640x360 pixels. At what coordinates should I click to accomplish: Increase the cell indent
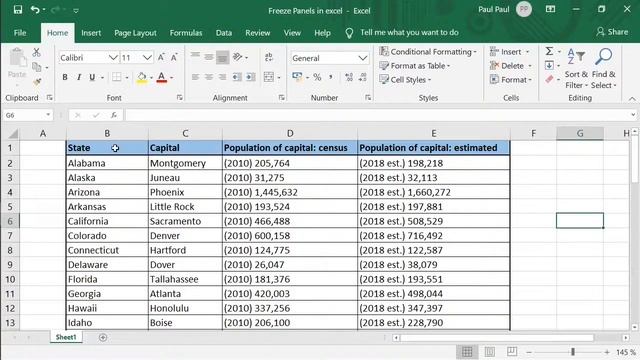[x=251, y=77]
